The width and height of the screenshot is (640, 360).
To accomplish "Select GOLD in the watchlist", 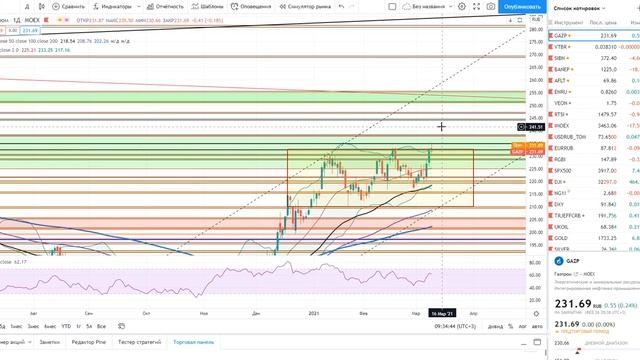I will pyautogui.click(x=594, y=238).
